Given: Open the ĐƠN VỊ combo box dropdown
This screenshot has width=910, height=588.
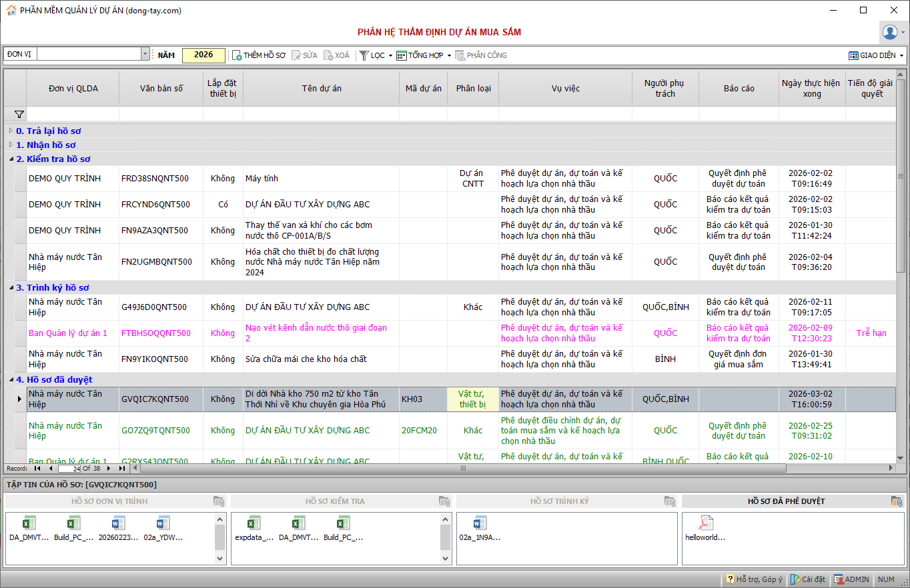Looking at the screenshot, I should (x=145, y=55).
